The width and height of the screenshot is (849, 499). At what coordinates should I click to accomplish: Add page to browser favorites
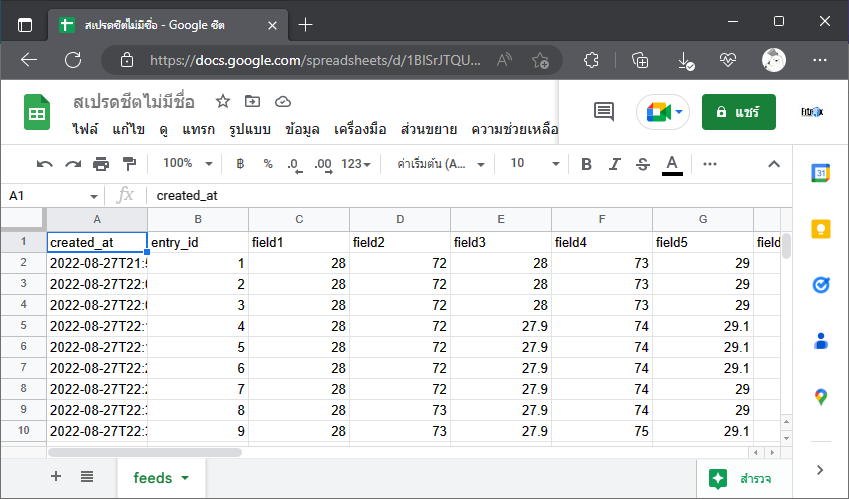[540, 61]
